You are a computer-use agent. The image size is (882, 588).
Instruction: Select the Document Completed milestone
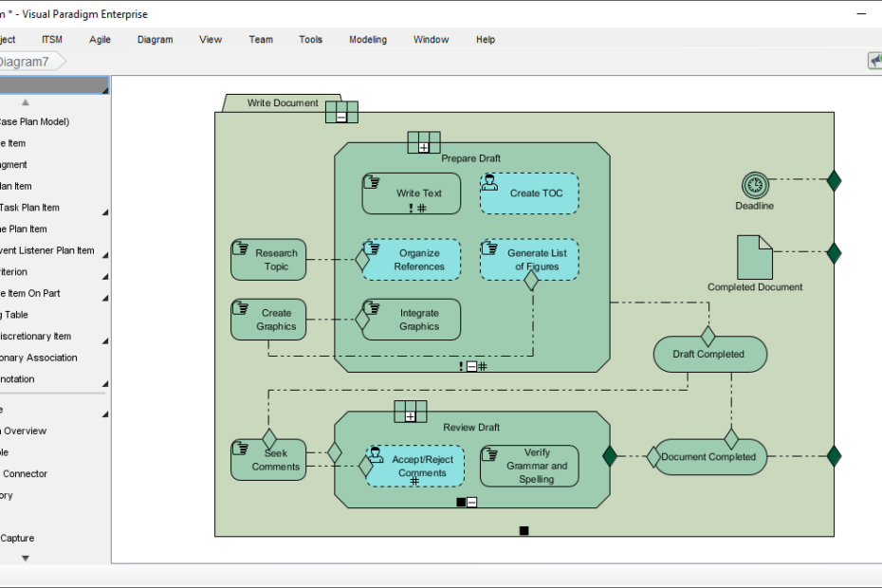[710, 457]
